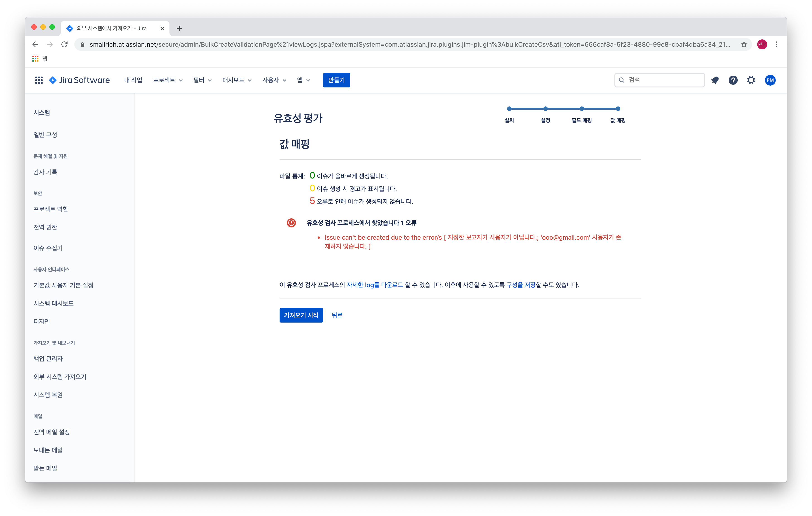Select 외부 시스템 가져오기 in sidebar
The height and width of the screenshot is (516, 812).
point(60,377)
